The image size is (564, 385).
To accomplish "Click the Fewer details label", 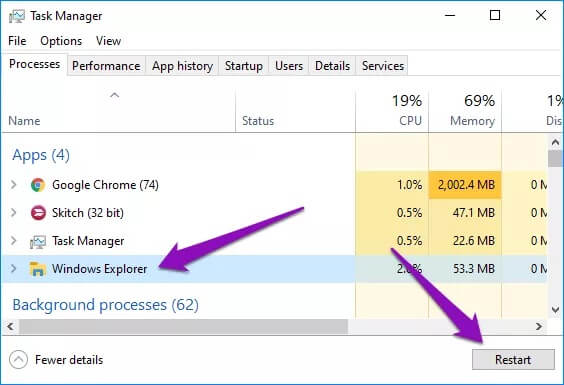I will pyautogui.click(x=69, y=360).
